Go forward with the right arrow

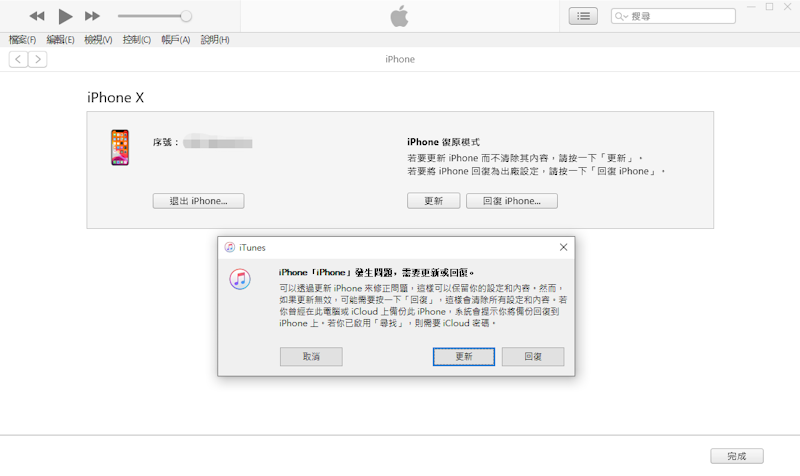pyautogui.click(x=38, y=60)
